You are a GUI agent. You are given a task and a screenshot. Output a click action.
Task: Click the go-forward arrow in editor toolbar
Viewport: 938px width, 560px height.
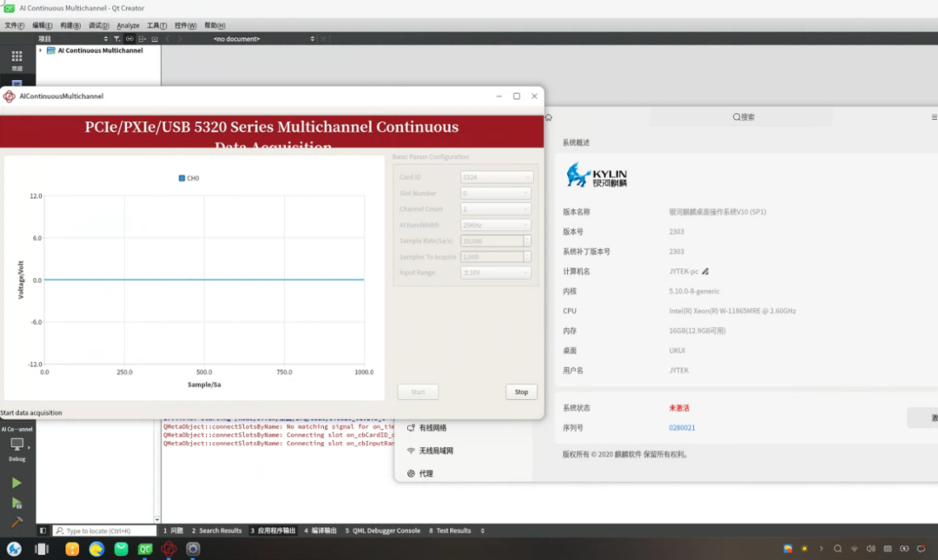tap(180, 39)
